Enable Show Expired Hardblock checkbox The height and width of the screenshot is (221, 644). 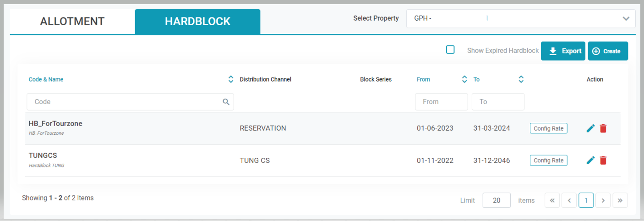click(450, 50)
